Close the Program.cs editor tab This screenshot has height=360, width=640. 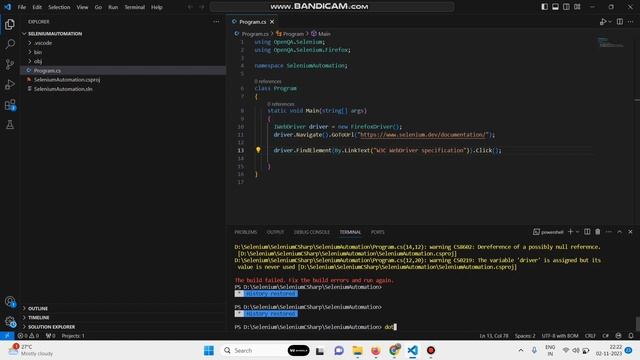coord(272,22)
